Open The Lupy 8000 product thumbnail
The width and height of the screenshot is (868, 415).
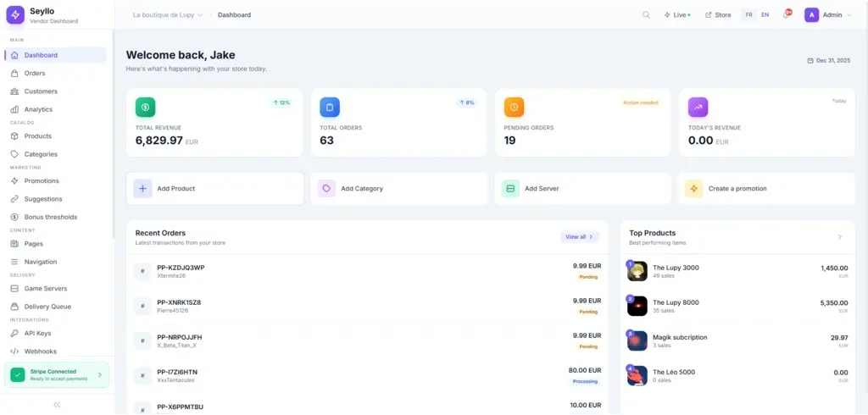click(x=637, y=306)
